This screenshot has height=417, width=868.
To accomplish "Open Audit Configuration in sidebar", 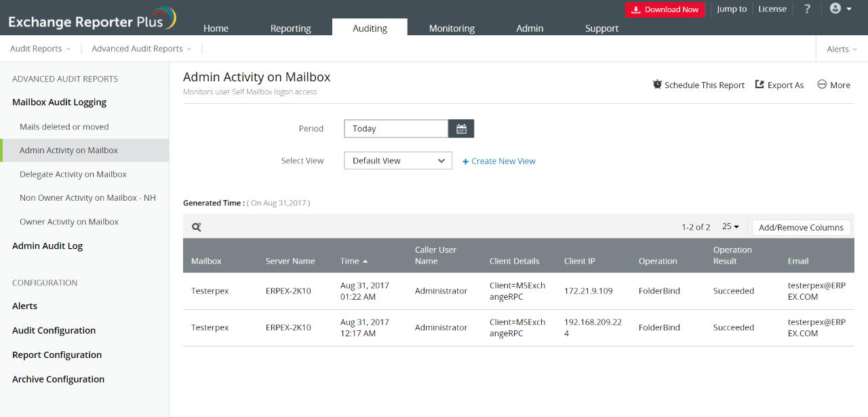I will coord(54,330).
